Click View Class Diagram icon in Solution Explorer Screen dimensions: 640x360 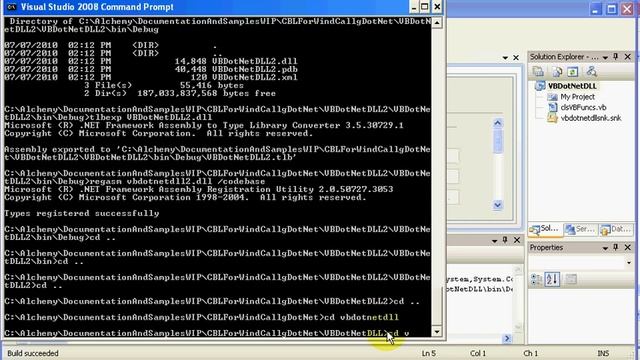pyautogui.click(x=591, y=72)
